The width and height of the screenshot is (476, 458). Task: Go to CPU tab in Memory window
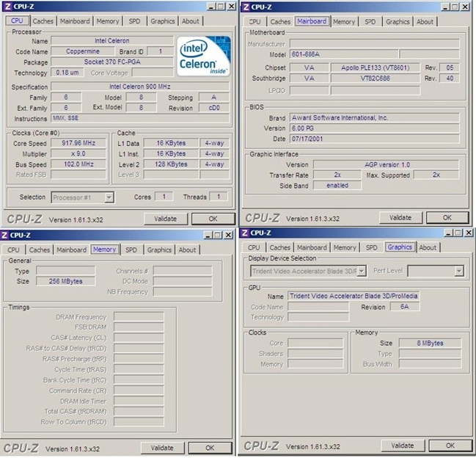(x=13, y=250)
